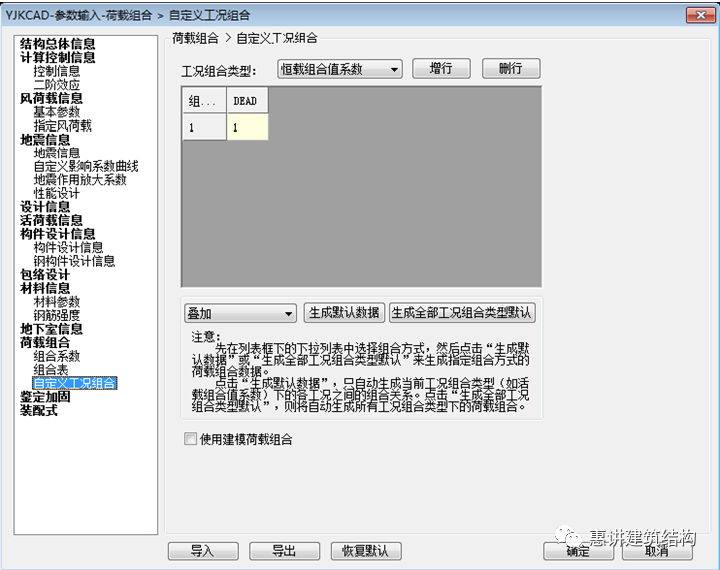Select highlighted 自定义工况组合 tree item

point(74,383)
